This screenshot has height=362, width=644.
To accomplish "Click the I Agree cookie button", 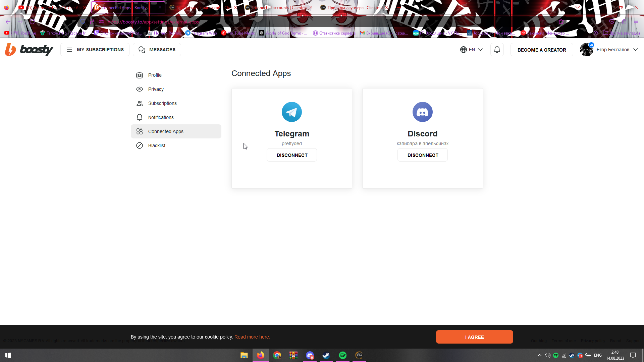I will coord(474,337).
